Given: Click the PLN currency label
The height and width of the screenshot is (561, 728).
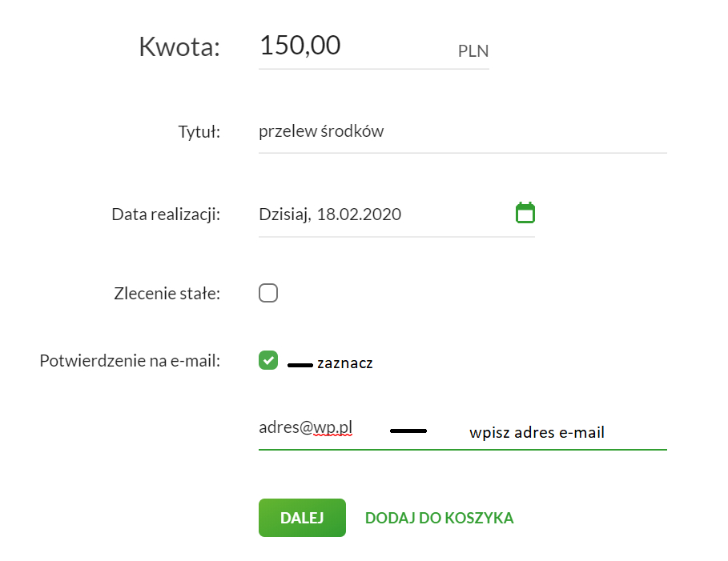Looking at the screenshot, I should (x=473, y=52).
